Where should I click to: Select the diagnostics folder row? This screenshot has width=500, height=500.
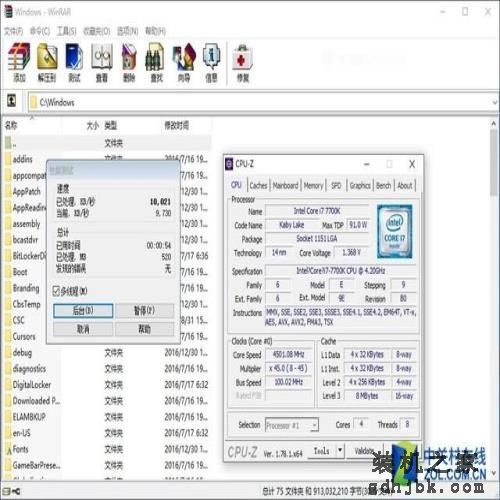click(107, 369)
